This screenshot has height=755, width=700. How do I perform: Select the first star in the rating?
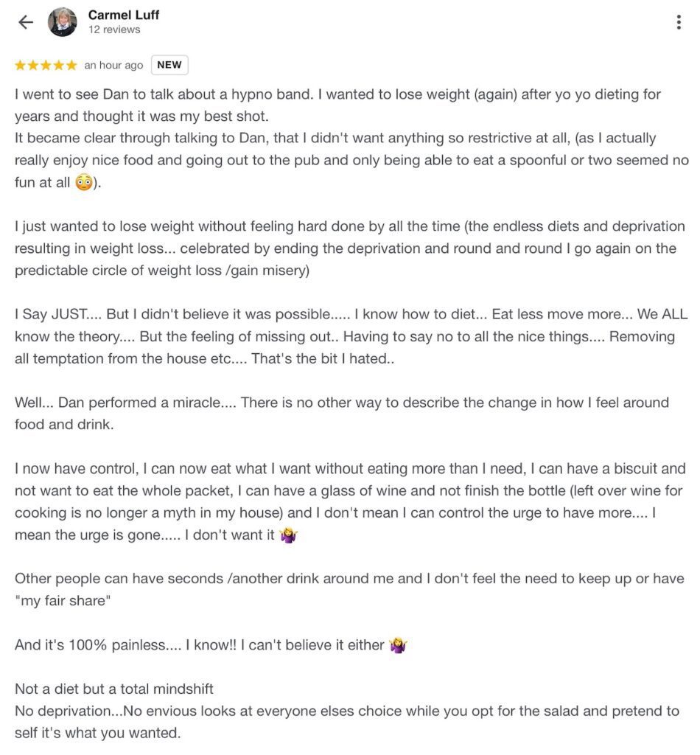click(x=20, y=65)
